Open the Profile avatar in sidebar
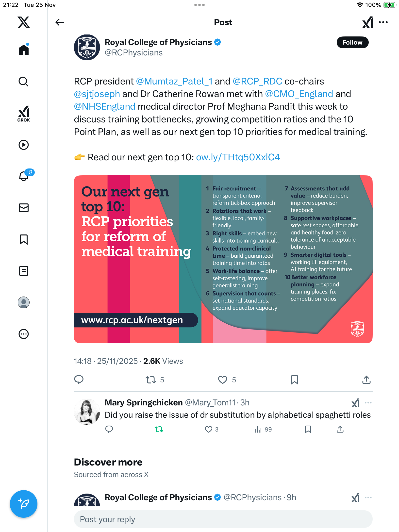The width and height of the screenshot is (399, 532). click(24, 302)
